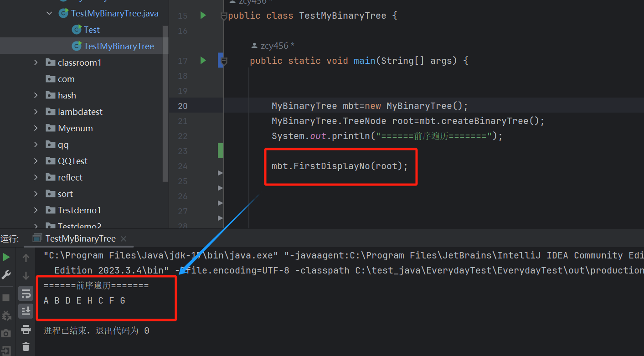Click the TestMyBinaryTree class icon in tree
Viewport: 644px width, 356px height.
[x=77, y=46]
